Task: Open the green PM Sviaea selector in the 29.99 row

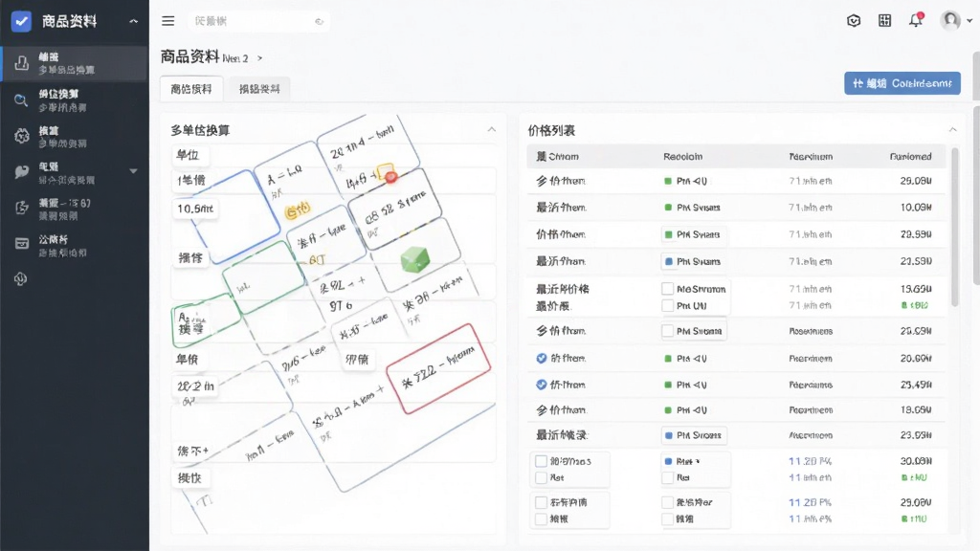Action: (693, 235)
